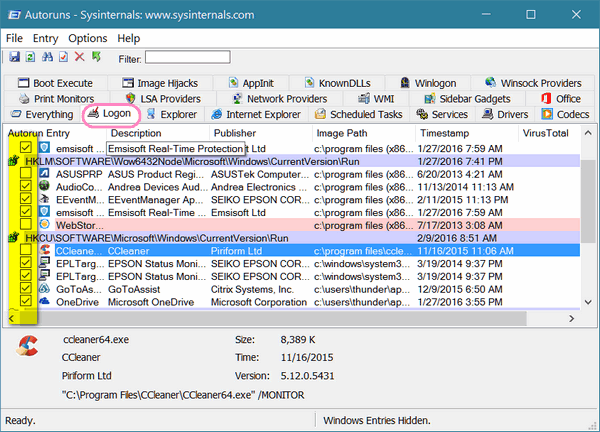The height and width of the screenshot is (432, 600).
Task: Select the WebStor highlighted pink row
Action: pyautogui.click(x=318, y=225)
